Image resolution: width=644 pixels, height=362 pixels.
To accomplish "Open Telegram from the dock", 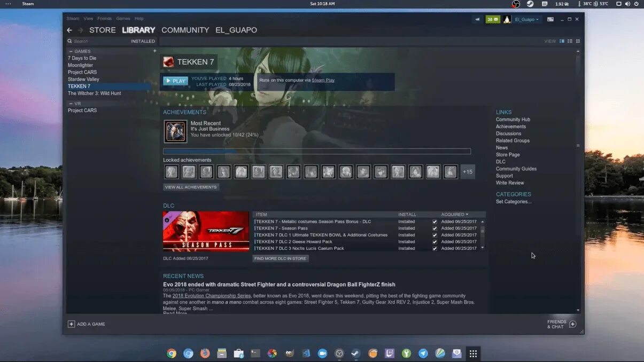I will click(423, 353).
